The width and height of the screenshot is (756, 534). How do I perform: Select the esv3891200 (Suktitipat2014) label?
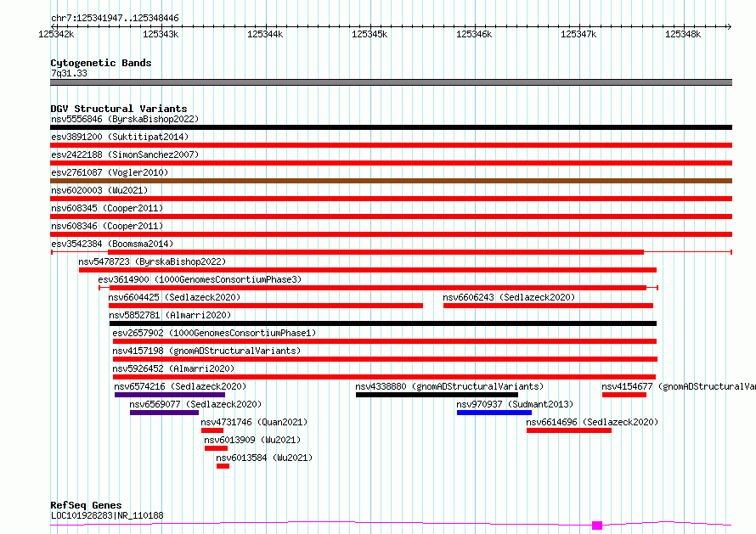tap(120, 137)
